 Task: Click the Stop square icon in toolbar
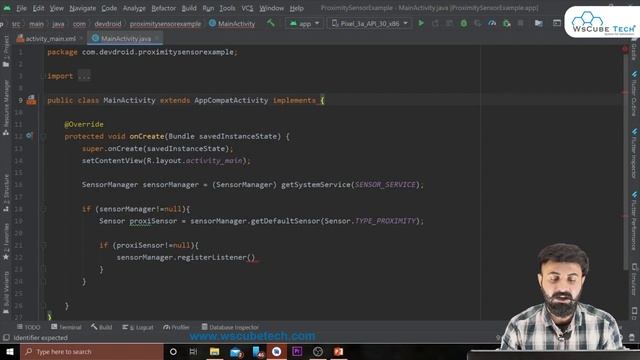point(520,23)
